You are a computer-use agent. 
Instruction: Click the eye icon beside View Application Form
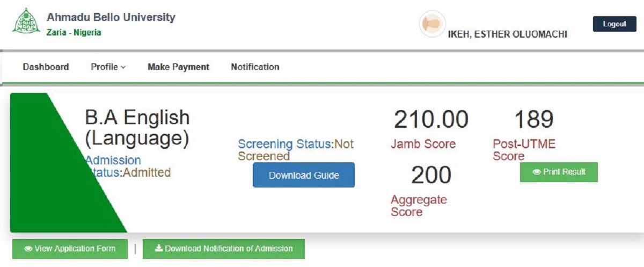28,249
